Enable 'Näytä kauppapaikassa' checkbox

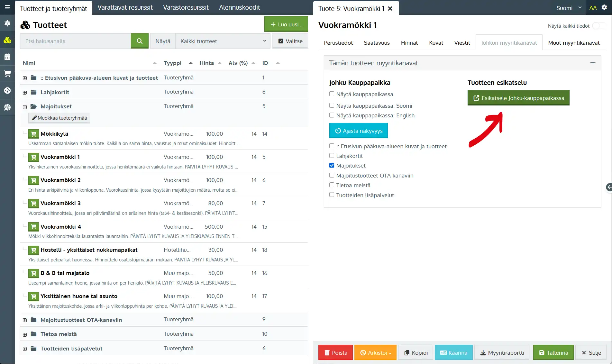[x=332, y=94]
